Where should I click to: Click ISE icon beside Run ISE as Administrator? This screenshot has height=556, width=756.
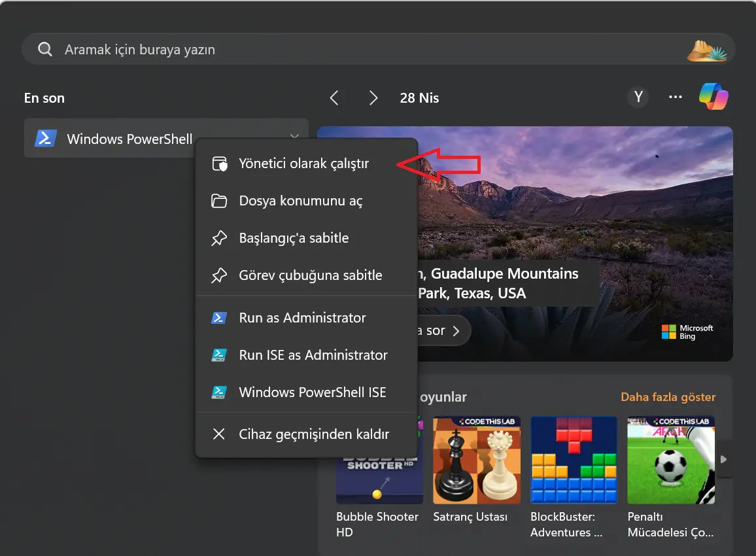coord(219,355)
